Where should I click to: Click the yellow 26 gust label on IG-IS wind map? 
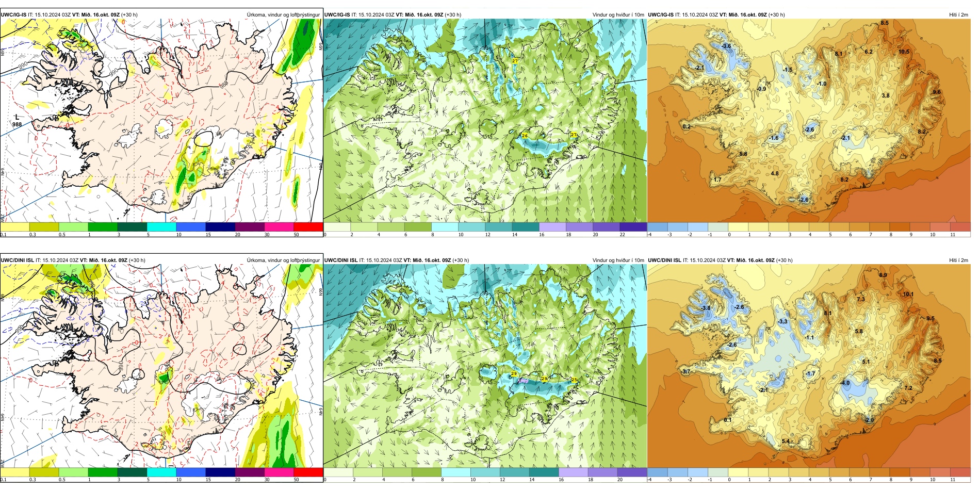tap(525, 136)
